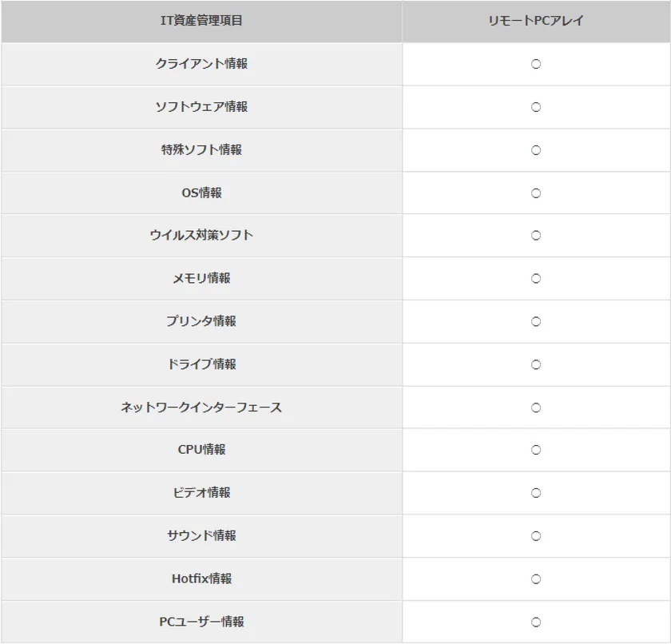Select the プリンタ情報 row label
The image size is (671, 644).
point(201,321)
